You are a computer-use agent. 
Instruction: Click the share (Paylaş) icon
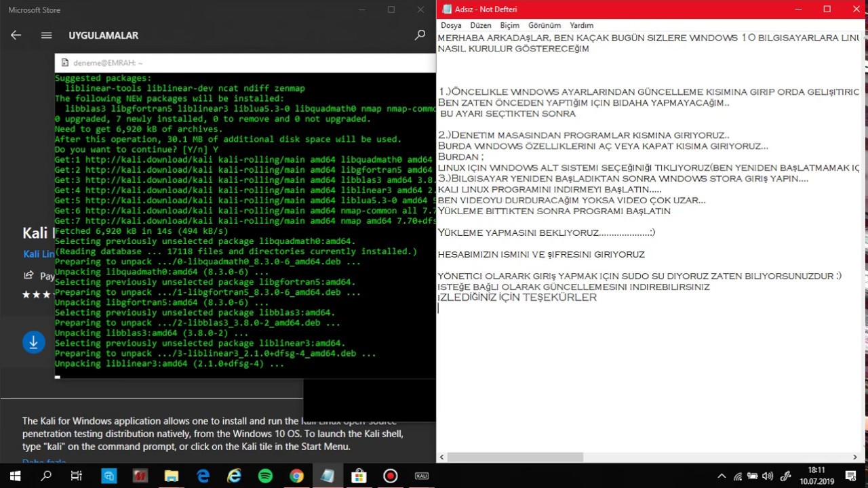pos(28,275)
